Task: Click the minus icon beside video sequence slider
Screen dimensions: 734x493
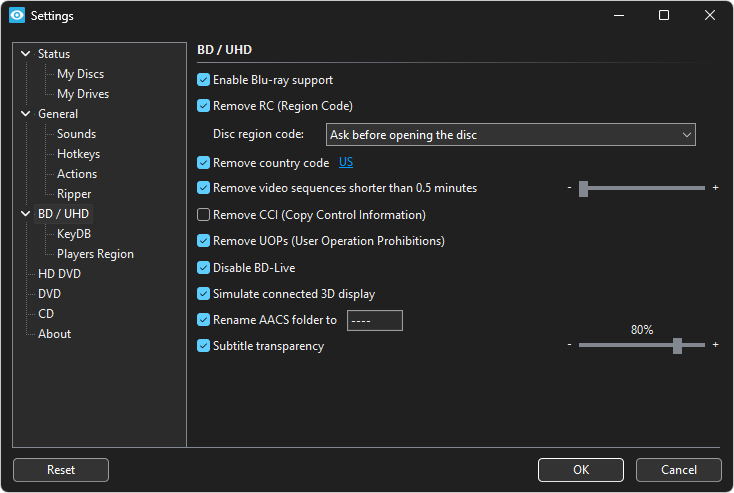Action: point(569,188)
